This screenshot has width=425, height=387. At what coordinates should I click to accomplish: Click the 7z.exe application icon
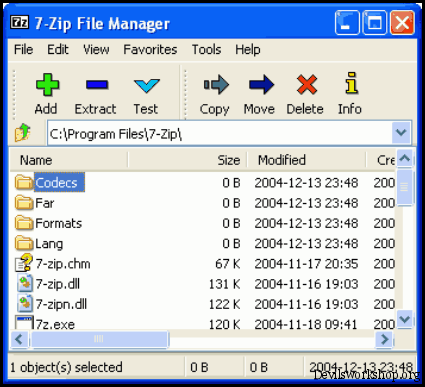pyautogui.click(x=24, y=323)
